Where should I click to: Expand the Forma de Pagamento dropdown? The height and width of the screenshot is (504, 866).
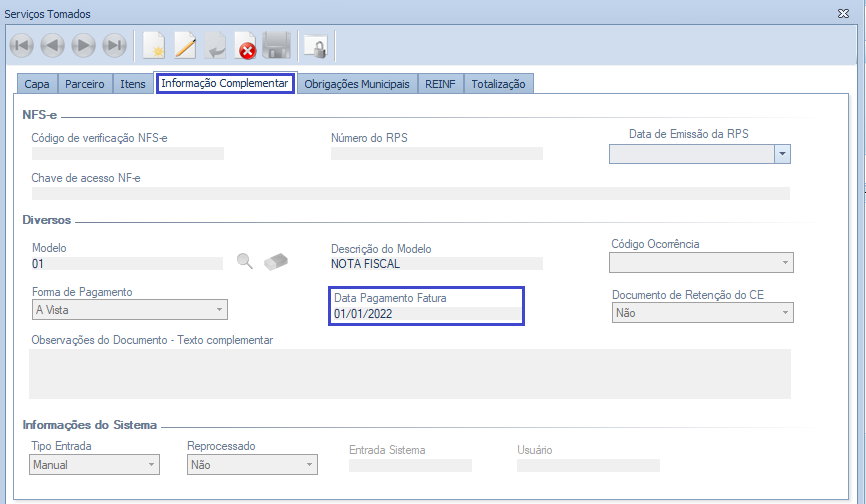[x=220, y=310]
